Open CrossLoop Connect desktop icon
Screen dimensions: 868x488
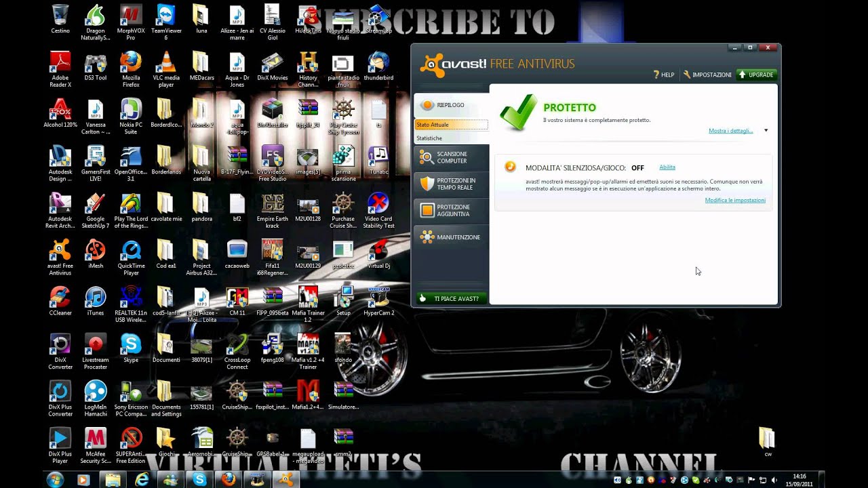click(x=237, y=352)
